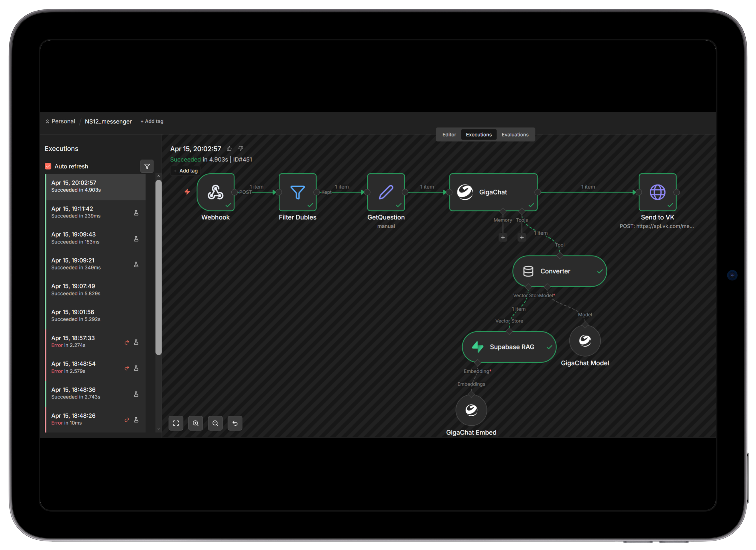This screenshot has width=756, height=550.
Task: Select the Apr 15, 20:02:57 execution
Action: (x=95, y=186)
